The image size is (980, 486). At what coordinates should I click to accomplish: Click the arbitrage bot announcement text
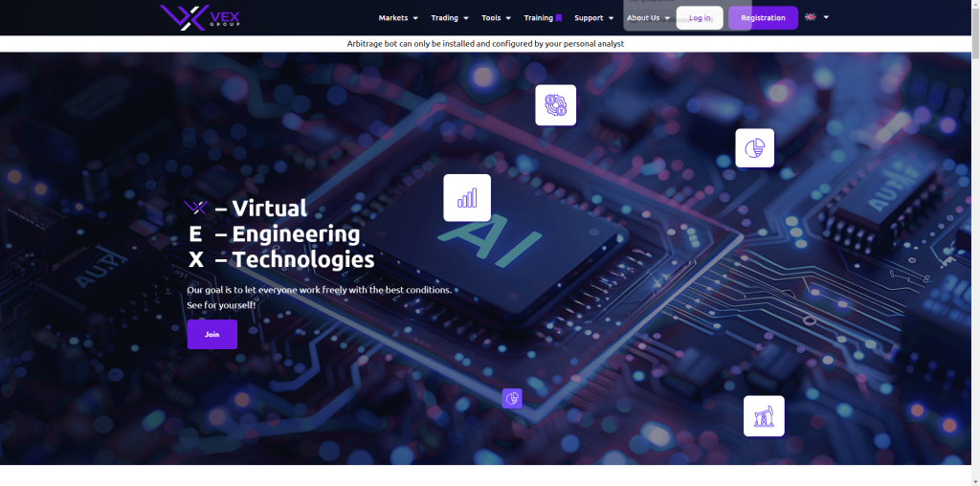[x=485, y=44]
